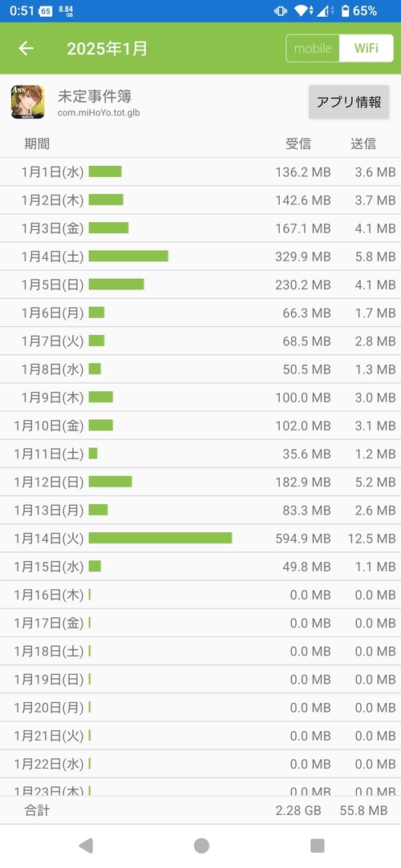
Task: Tap the 受信 column header
Action: coord(298,144)
